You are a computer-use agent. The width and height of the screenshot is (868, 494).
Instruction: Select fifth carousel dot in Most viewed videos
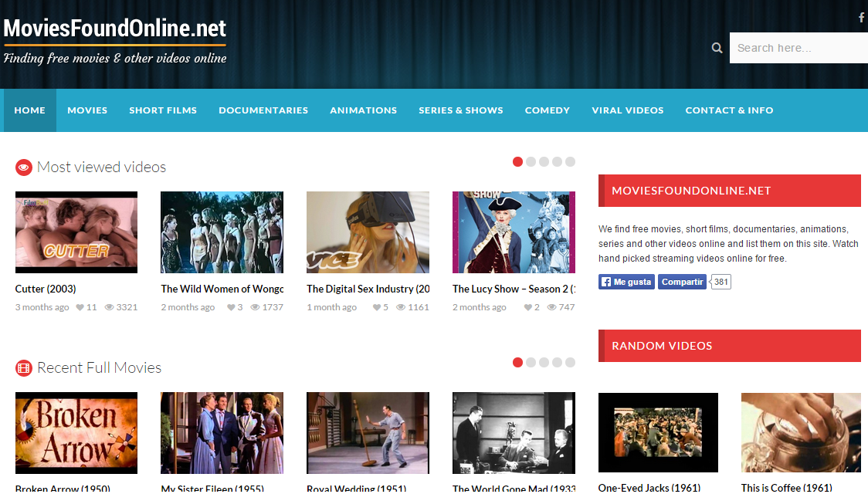point(570,161)
